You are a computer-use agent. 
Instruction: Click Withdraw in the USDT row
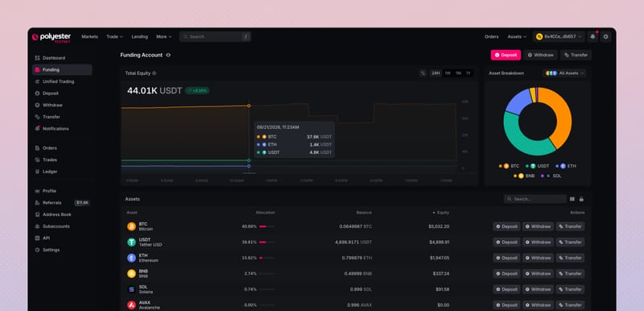coord(538,242)
